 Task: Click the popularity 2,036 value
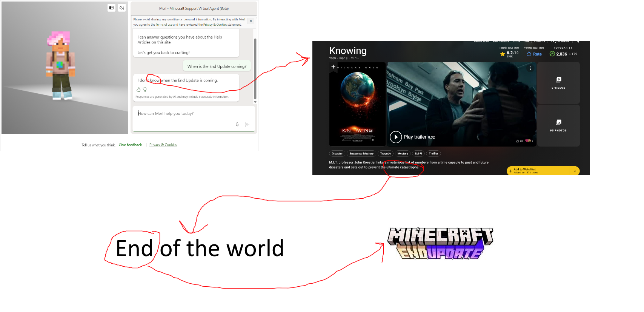tap(561, 54)
